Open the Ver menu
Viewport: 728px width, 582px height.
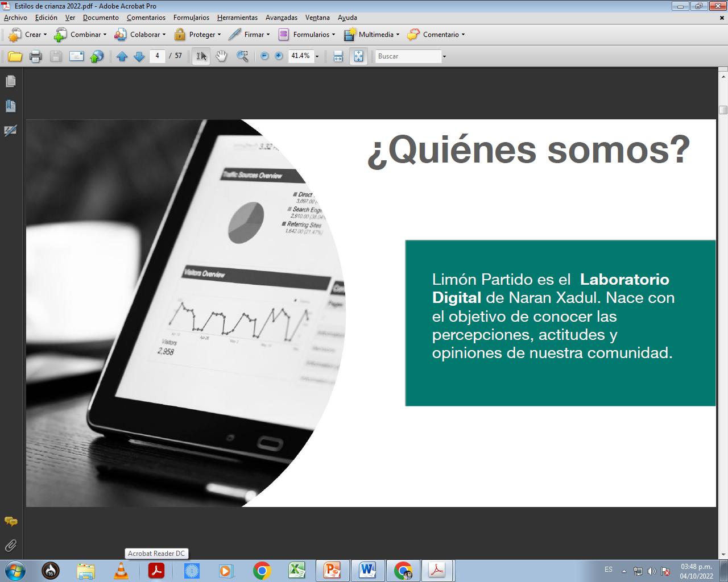tap(70, 18)
